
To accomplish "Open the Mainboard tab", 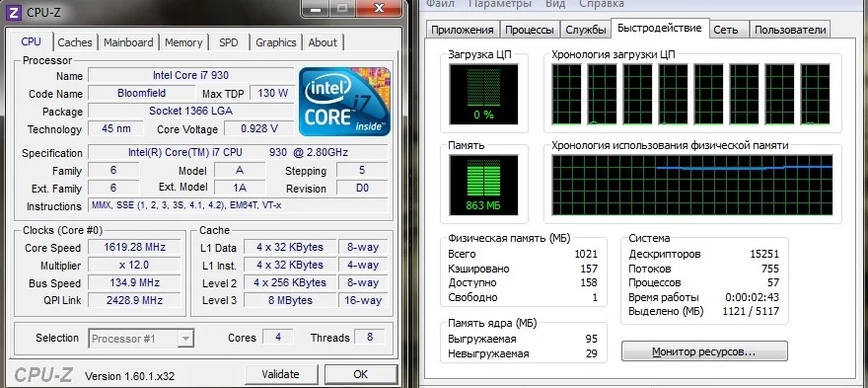I will pyautogui.click(x=128, y=42).
